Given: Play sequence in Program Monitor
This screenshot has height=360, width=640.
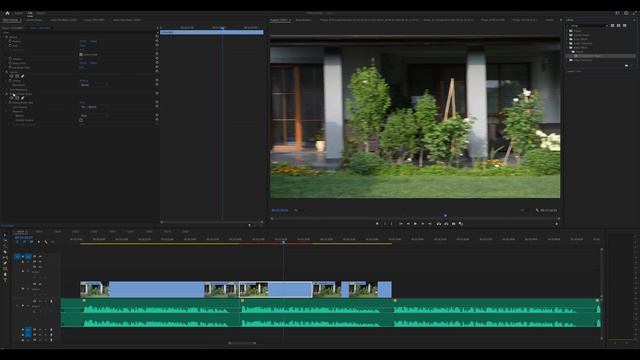Looking at the screenshot, I should click(x=415, y=224).
